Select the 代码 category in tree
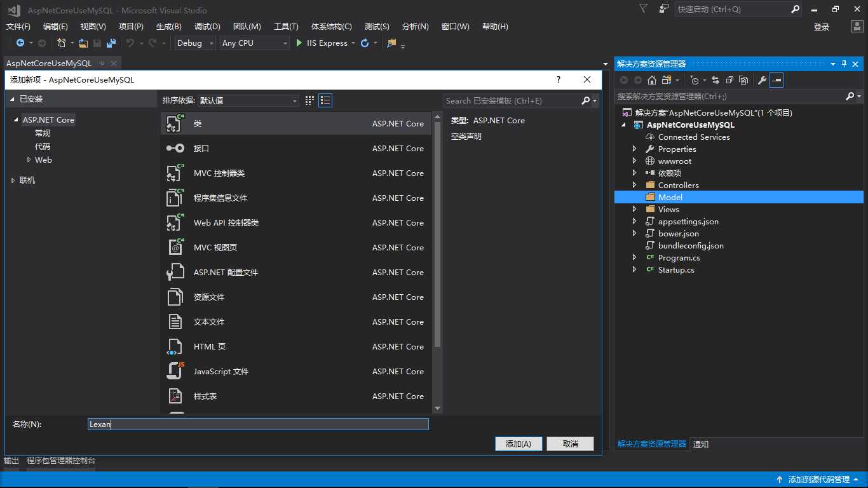The width and height of the screenshot is (868, 488). pyautogui.click(x=43, y=146)
